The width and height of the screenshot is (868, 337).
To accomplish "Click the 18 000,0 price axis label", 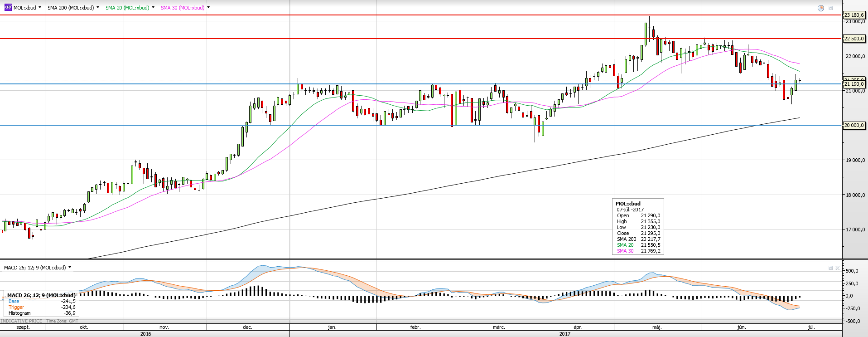I will tap(855, 195).
